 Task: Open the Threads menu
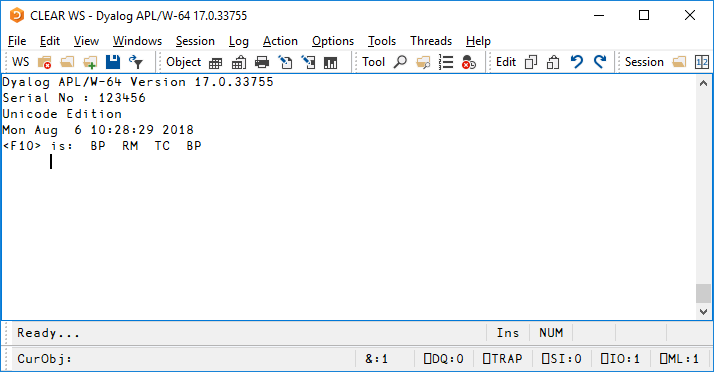(x=431, y=41)
